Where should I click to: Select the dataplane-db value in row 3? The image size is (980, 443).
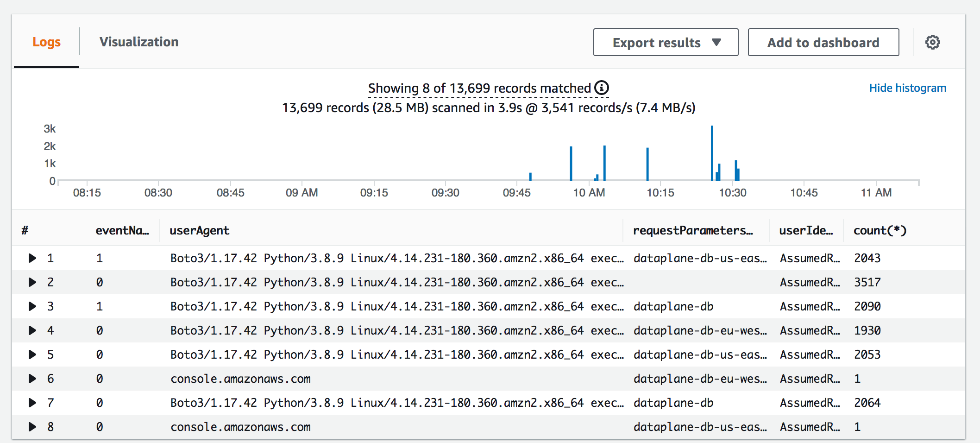[x=674, y=306]
